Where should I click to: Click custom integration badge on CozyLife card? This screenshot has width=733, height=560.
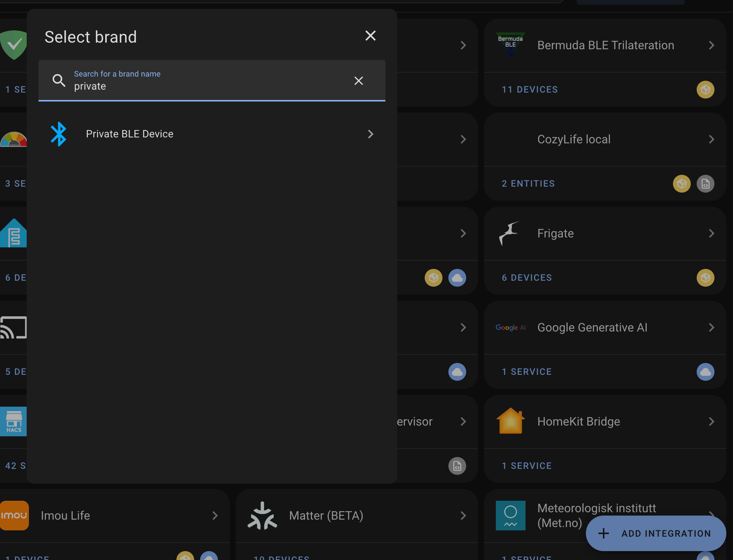pyautogui.click(x=681, y=184)
